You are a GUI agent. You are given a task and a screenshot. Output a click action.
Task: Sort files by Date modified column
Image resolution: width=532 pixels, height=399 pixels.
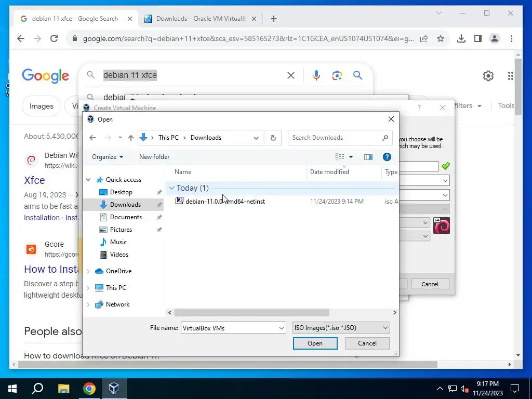[329, 172]
